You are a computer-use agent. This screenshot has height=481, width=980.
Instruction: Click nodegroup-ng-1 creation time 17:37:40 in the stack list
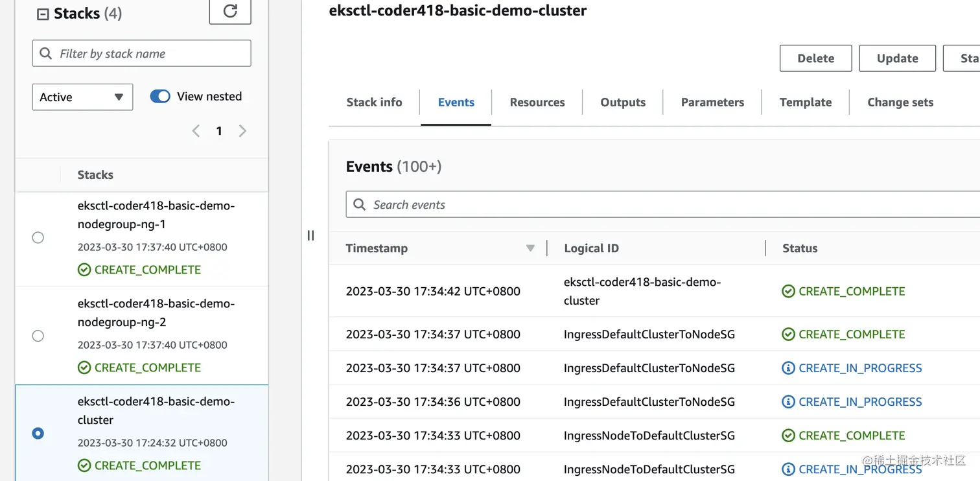[x=152, y=247]
